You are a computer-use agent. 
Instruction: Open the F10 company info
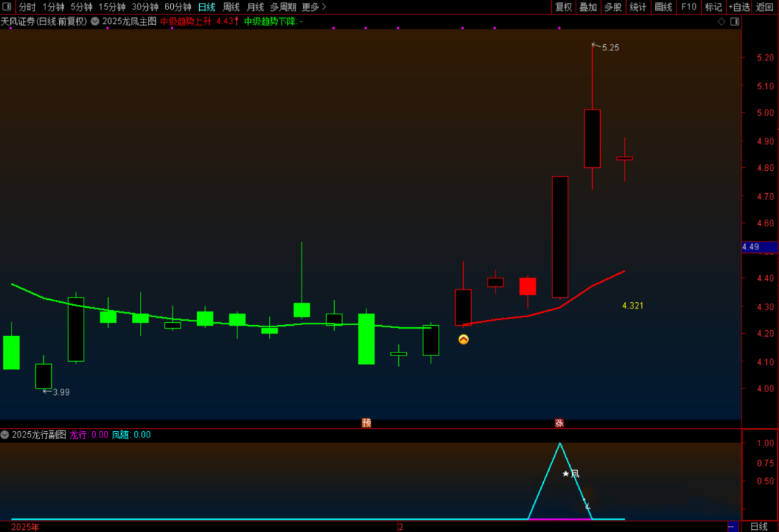(689, 6)
